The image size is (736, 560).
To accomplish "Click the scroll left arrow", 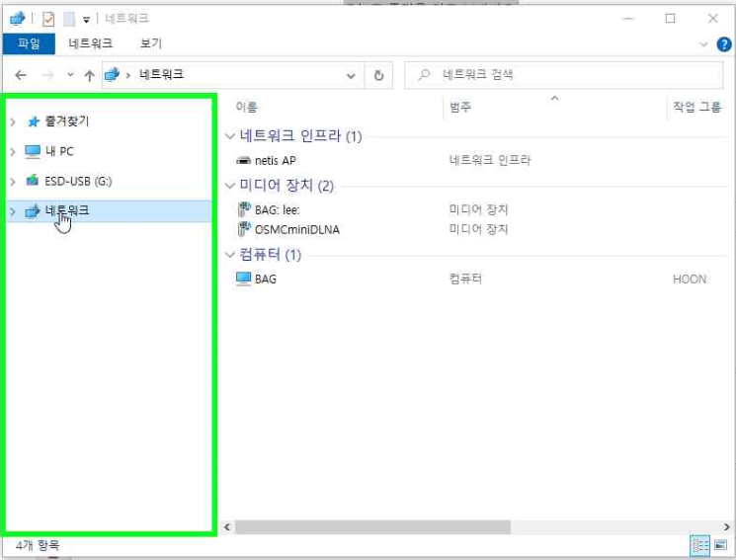I will tap(227, 526).
